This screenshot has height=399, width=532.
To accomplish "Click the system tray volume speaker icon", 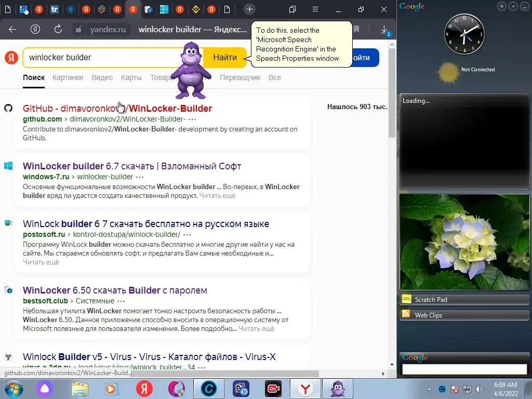I will 479,389.
